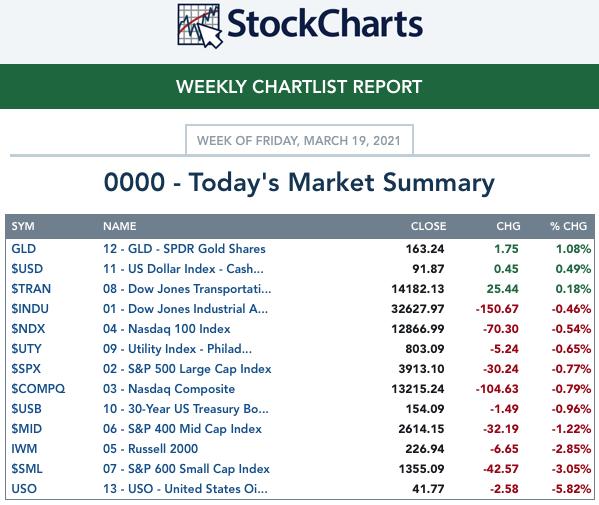Open the $USD symbol link
Image resolution: width=599 pixels, height=505 pixels.
(x=27, y=269)
